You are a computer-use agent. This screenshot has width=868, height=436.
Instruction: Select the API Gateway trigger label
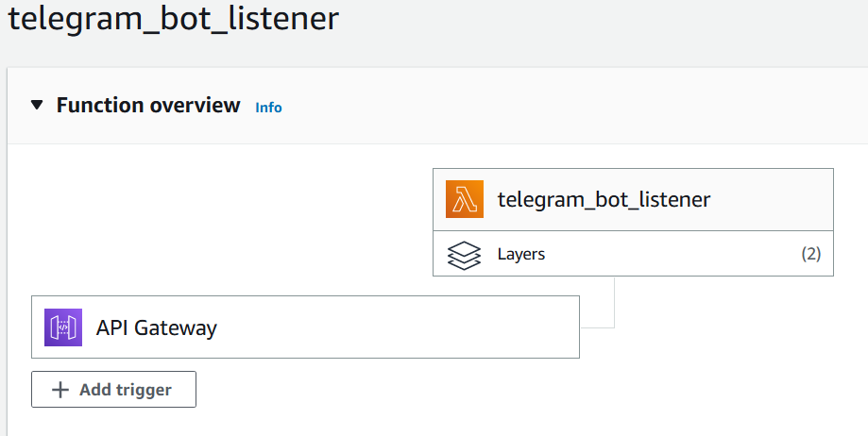click(157, 328)
